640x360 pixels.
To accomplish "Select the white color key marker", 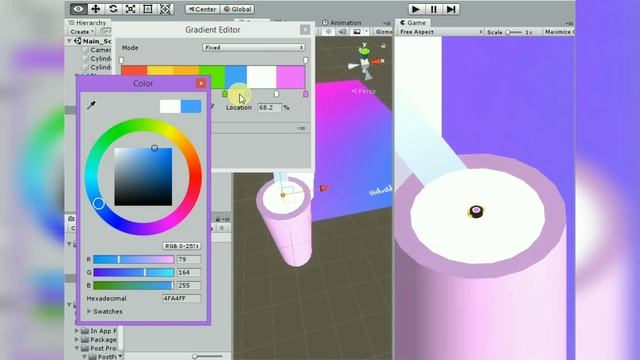I will pyautogui.click(x=276, y=94).
